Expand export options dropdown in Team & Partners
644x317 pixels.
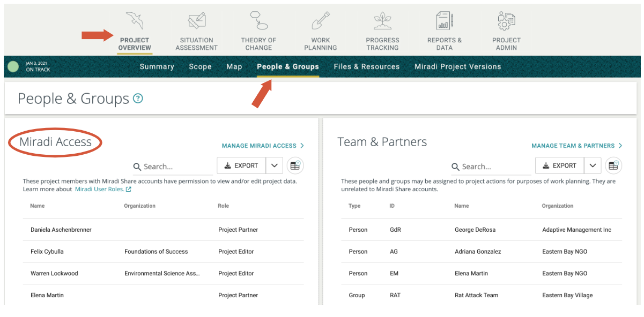[x=593, y=166]
